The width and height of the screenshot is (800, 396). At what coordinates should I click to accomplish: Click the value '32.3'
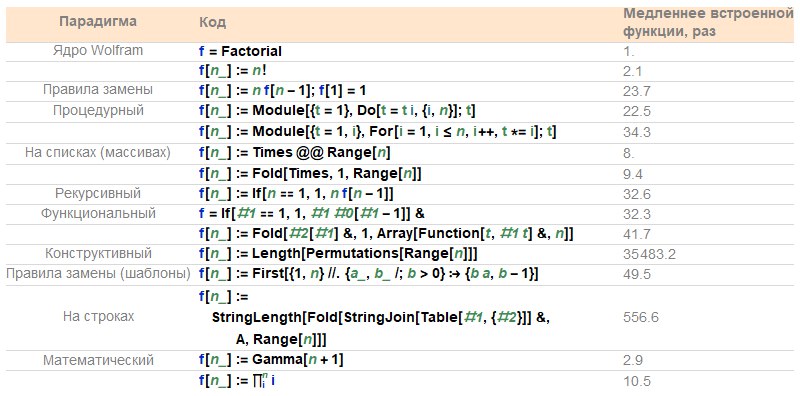coord(637,214)
